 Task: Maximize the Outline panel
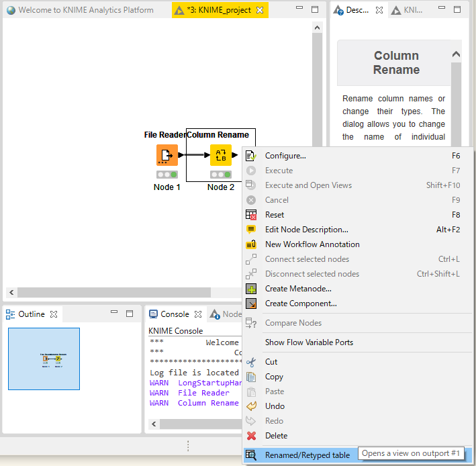tap(130, 314)
